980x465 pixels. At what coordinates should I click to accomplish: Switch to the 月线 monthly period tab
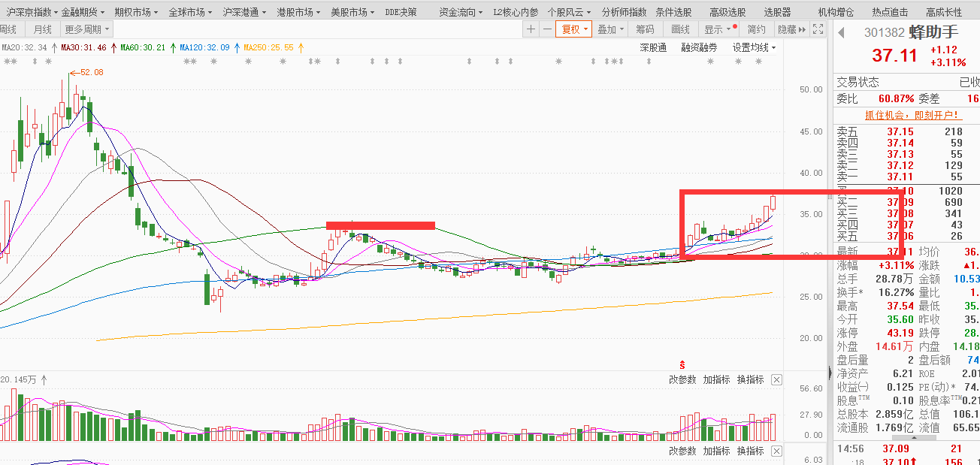pyautogui.click(x=41, y=29)
